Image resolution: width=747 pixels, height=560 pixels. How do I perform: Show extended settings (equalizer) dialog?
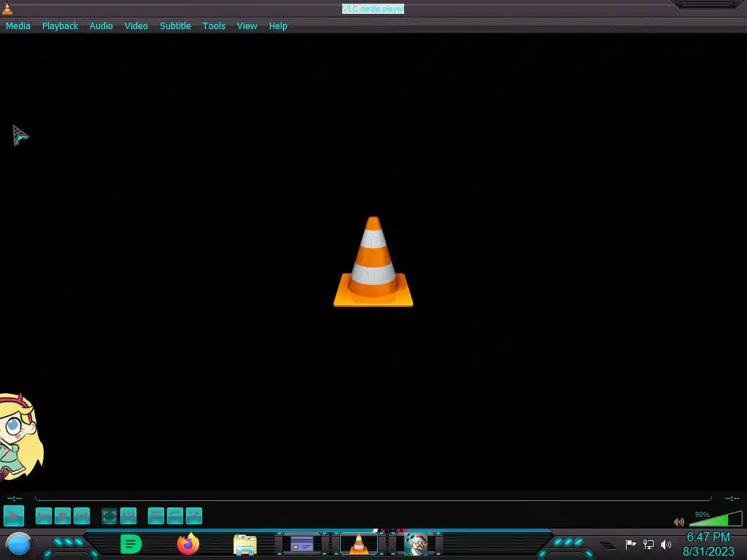point(128,516)
